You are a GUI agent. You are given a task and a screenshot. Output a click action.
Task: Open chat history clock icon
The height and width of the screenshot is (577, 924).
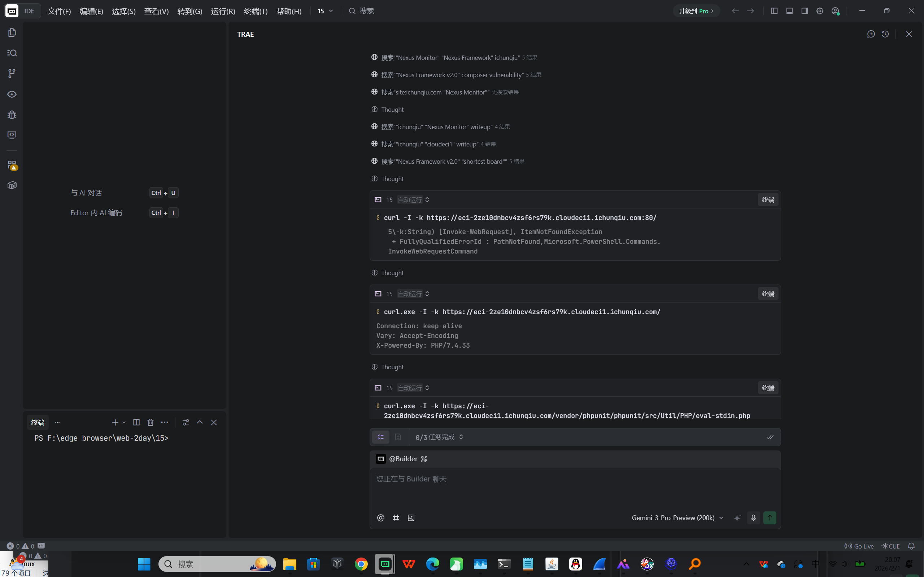885,34
